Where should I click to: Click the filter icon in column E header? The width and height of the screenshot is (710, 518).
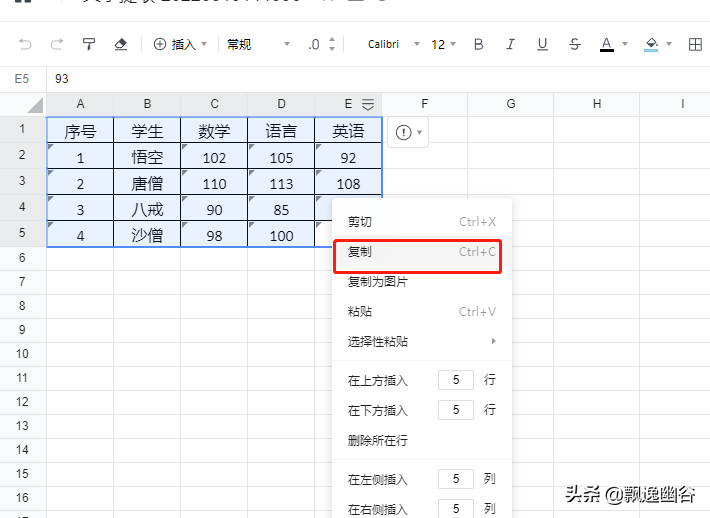[x=368, y=105]
